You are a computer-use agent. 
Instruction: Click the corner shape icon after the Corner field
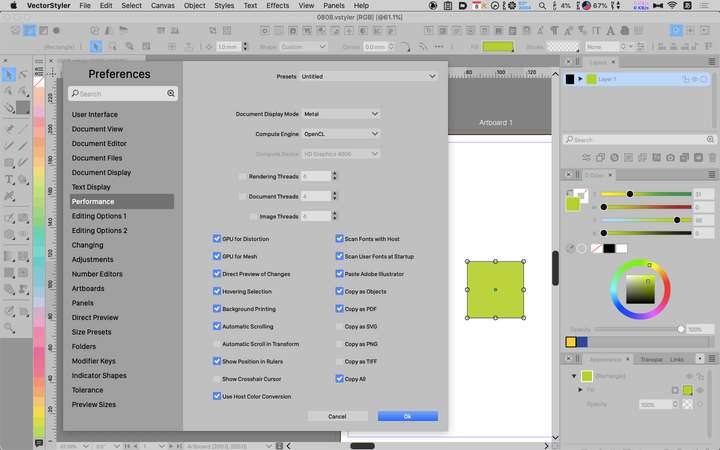405,46
